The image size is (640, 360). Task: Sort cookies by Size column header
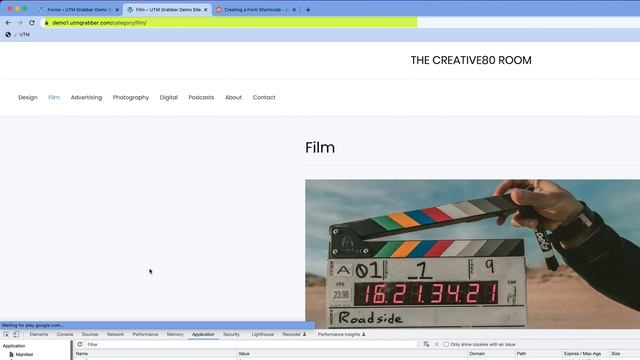pos(616,353)
